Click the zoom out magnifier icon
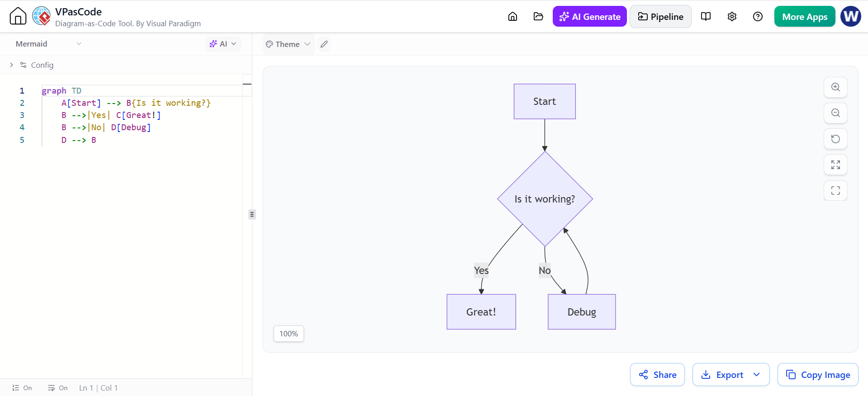This screenshot has height=396, width=868. [835, 113]
